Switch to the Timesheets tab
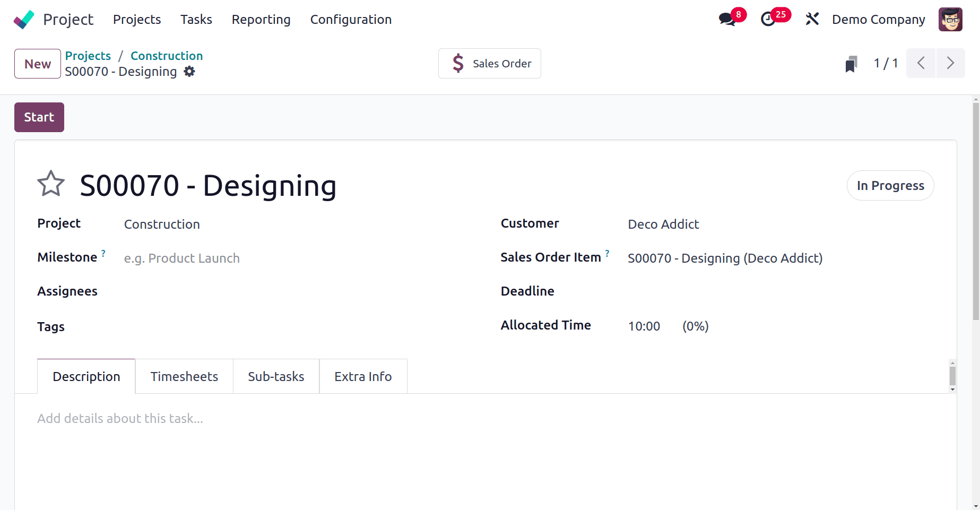This screenshot has height=510, width=980. tap(184, 377)
